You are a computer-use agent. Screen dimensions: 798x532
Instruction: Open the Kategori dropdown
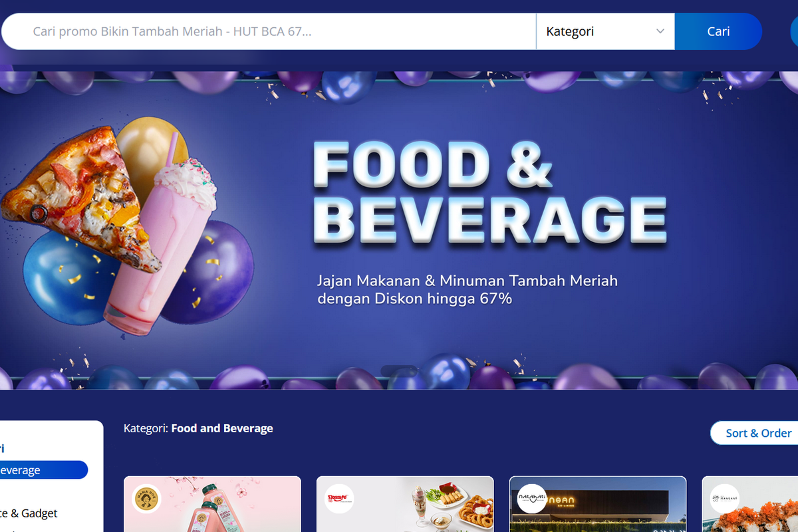(x=604, y=31)
